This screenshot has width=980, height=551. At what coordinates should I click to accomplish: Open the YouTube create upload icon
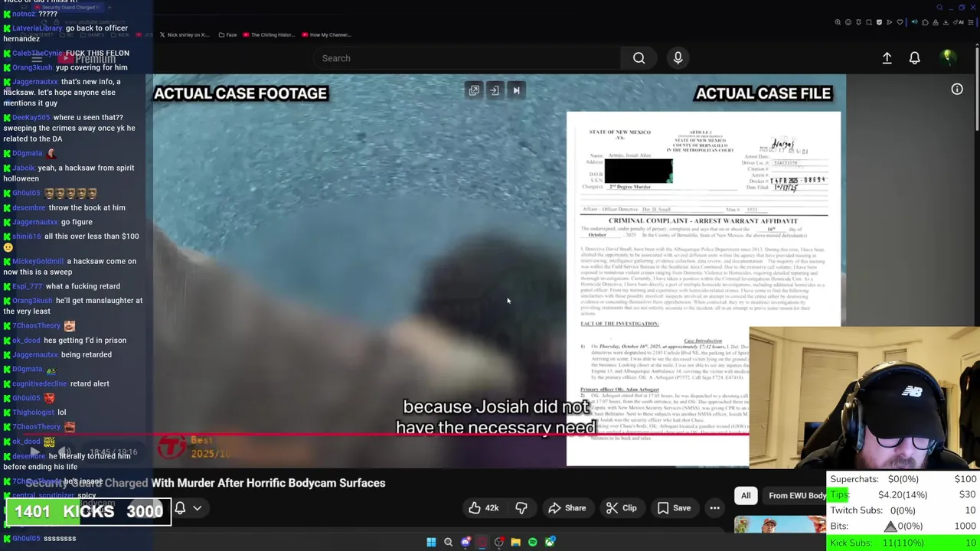click(887, 58)
